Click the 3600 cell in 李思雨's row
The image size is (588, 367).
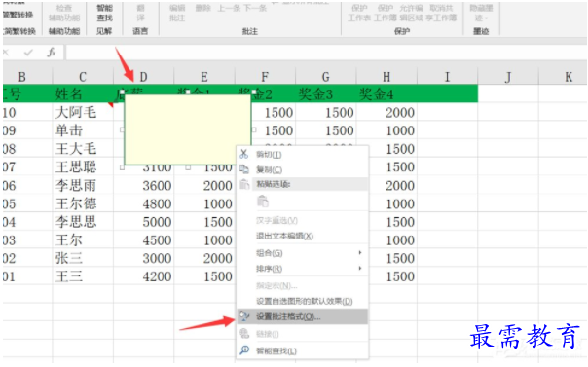click(144, 185)
